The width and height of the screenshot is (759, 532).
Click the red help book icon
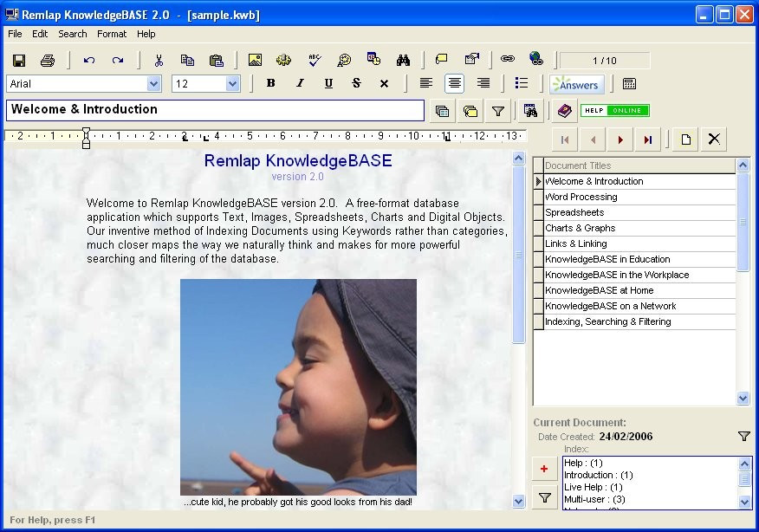coord(564,111)
